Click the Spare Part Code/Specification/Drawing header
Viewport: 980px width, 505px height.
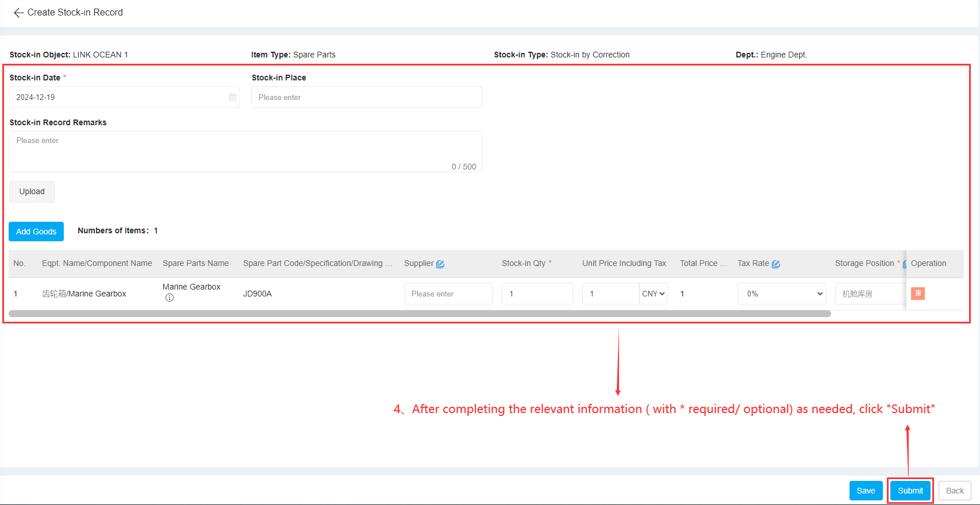(318, 263)
